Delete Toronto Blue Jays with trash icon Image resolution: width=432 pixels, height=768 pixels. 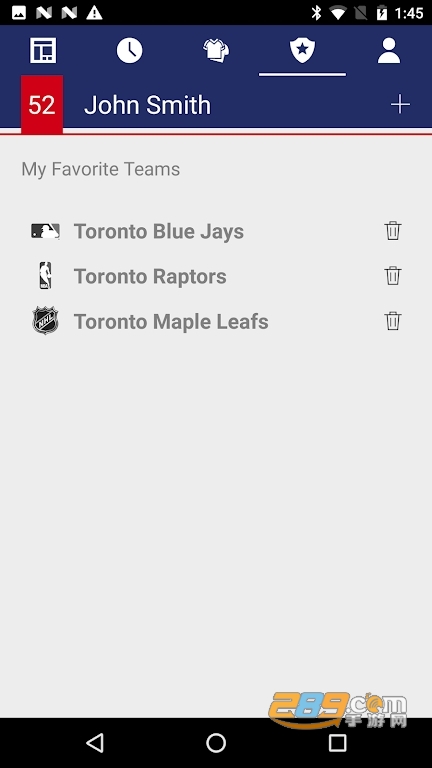(x=393, y=231)
